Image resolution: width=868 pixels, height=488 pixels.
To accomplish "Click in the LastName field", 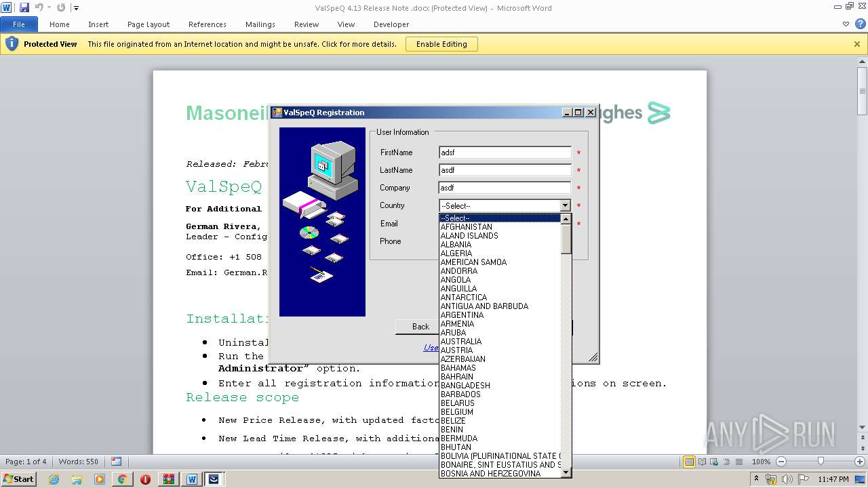I will (x=505, y=170).
